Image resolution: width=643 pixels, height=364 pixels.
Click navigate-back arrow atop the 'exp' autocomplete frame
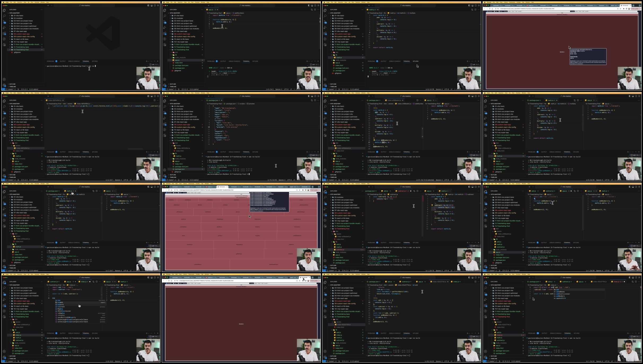48,278
